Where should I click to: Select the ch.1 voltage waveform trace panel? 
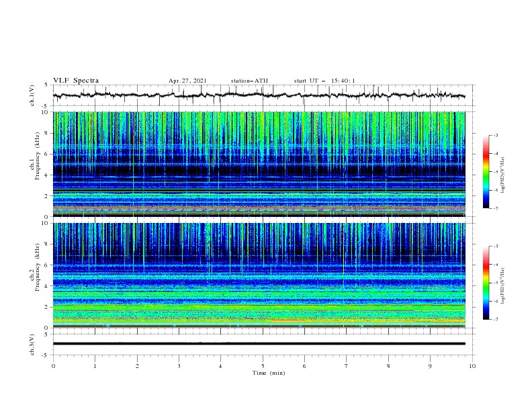click(264, 95)
